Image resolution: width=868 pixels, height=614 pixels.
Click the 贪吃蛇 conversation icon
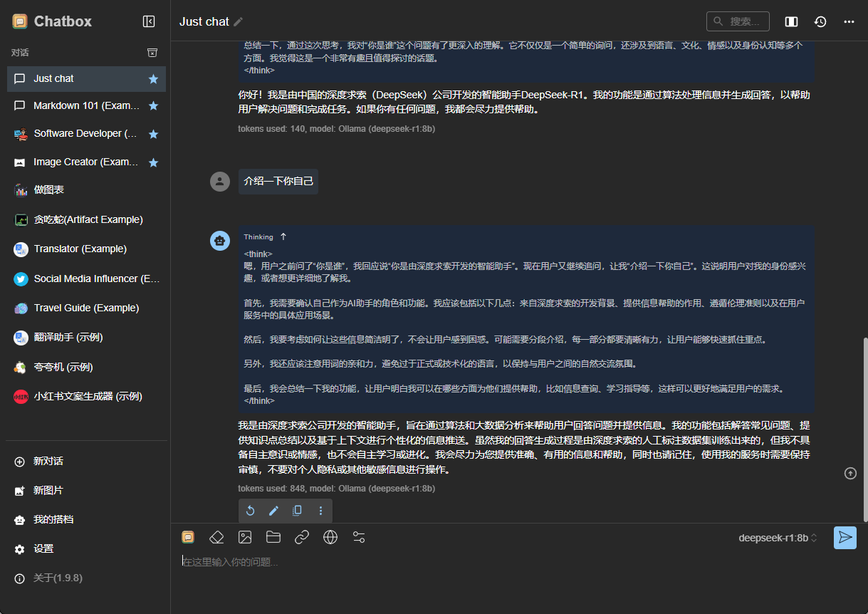[21, 220]
